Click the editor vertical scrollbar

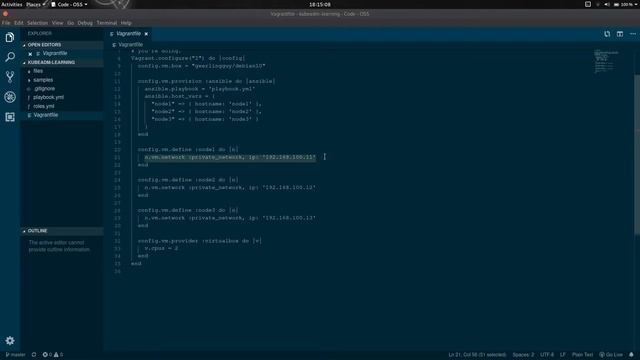637,155
